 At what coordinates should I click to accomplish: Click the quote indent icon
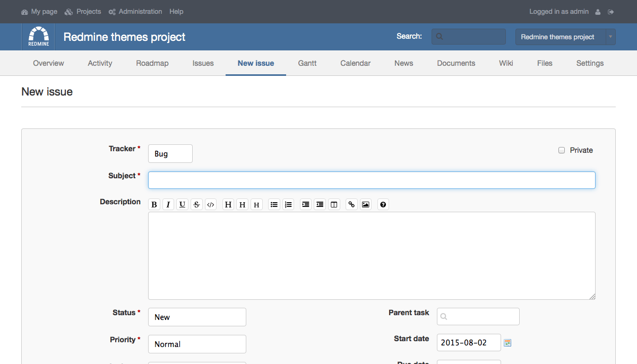(x=306, y=204)
